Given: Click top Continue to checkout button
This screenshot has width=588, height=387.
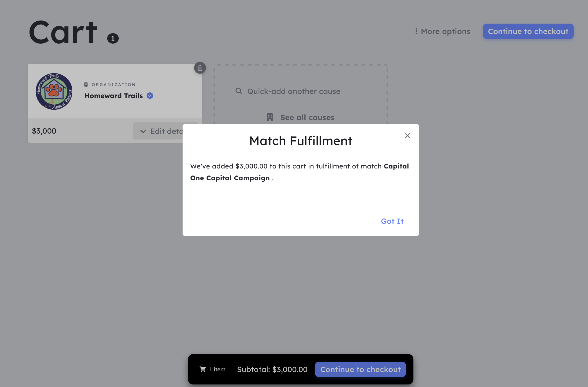Looking at the screenshot, I should point(528,31).
